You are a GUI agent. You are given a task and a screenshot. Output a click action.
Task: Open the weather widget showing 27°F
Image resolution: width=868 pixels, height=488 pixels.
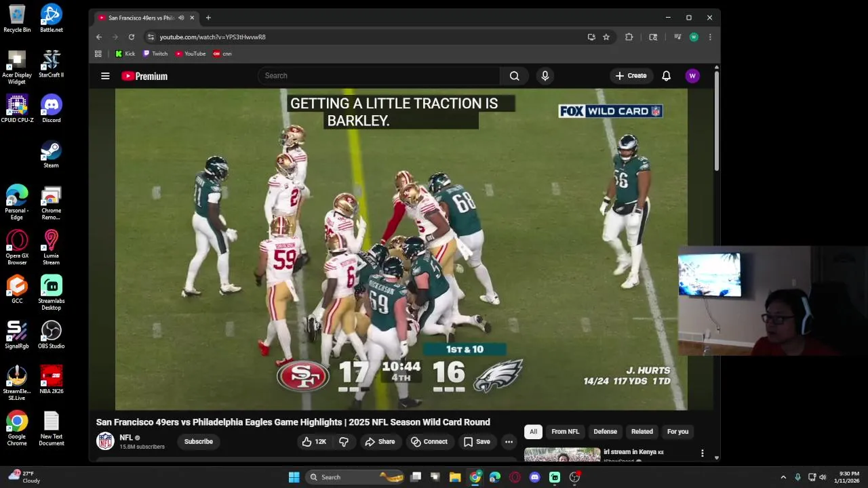click(x=24, y=477)
